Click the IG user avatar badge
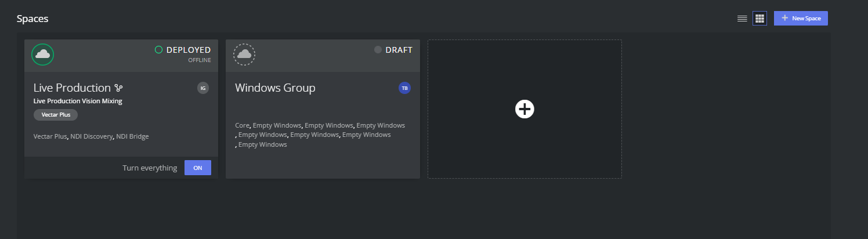The width and height of the screenshot is (868, 239). (x=202, y=88)
